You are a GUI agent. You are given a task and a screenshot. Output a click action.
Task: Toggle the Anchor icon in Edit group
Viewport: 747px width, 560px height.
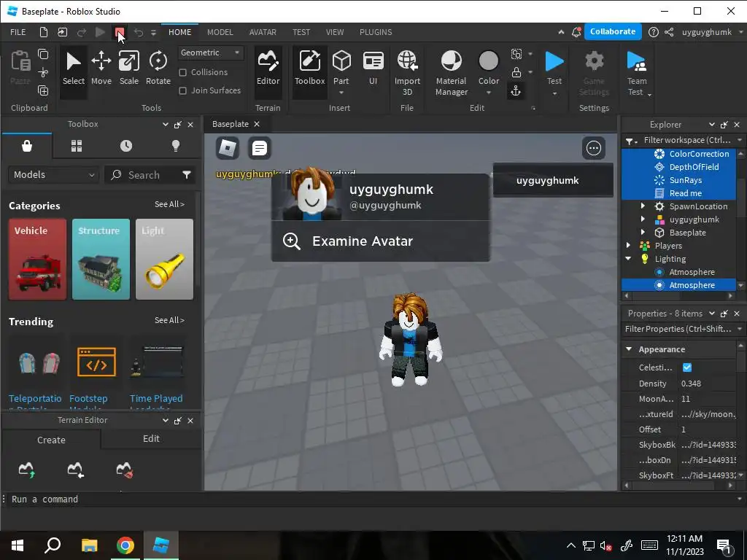[x=516, y=91]
